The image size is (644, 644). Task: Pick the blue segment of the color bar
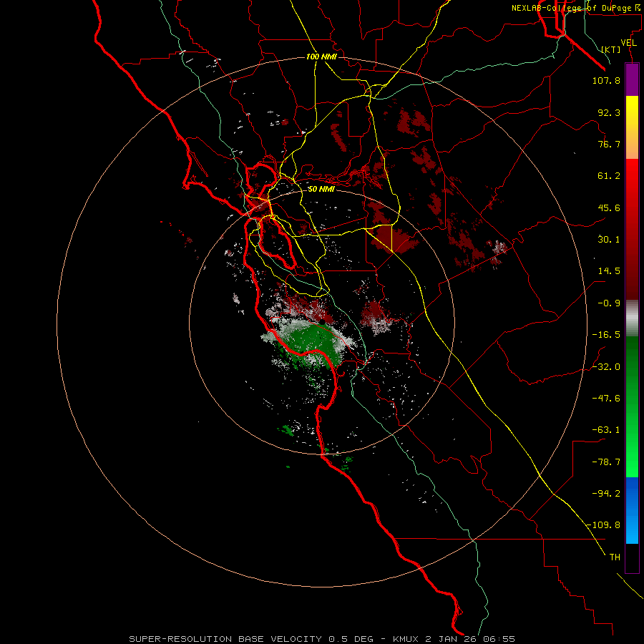click(632, 510)
